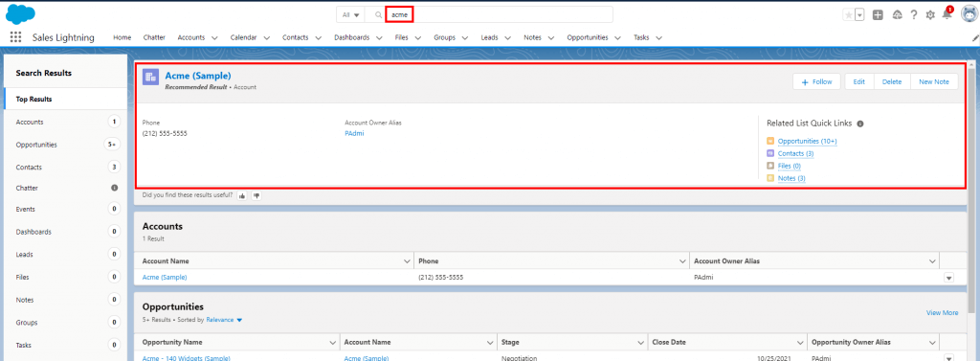
Task: Click the Acme (Sample) account icon
Action: click(x=150, y=77)
